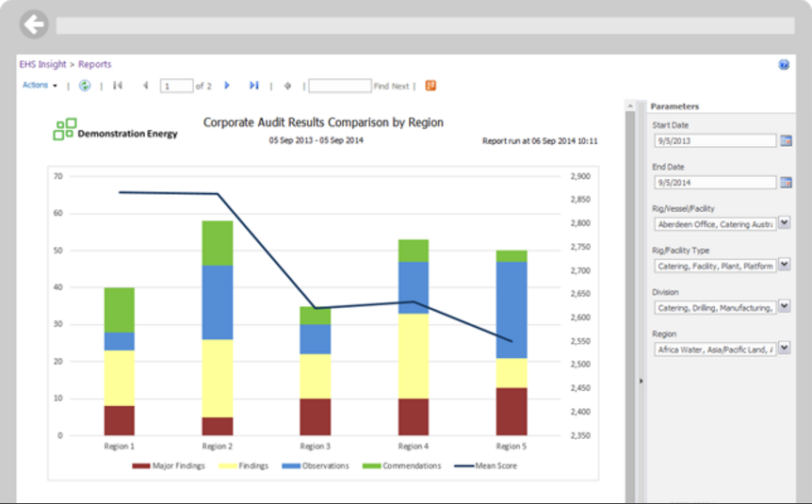This screenshot has height=504, width=812.
Task: Jump to the last report page
Action: coord(253,86)
